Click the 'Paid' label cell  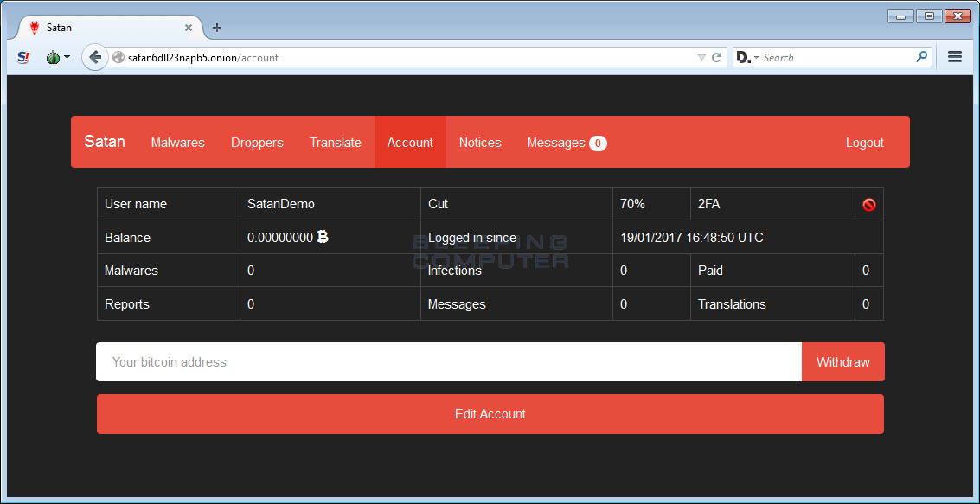pyautogui.click(x=772, y=271)
